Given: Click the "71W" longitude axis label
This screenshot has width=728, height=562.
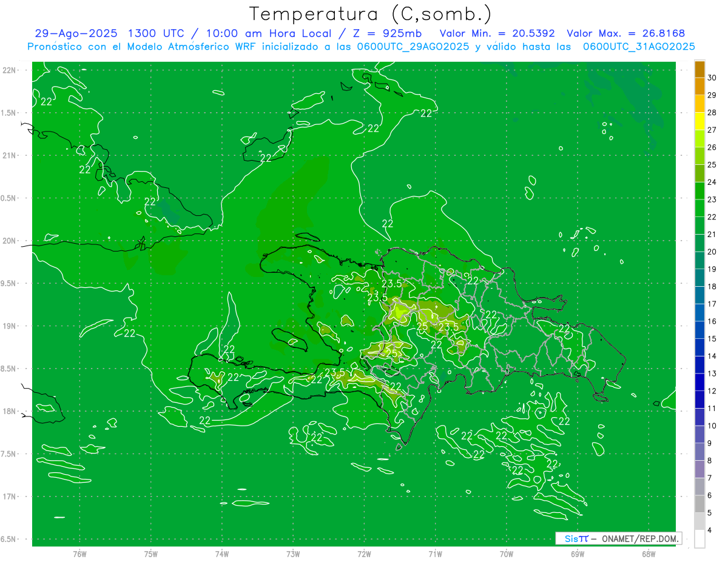Looking at the screenshot, I should (435, 554).
